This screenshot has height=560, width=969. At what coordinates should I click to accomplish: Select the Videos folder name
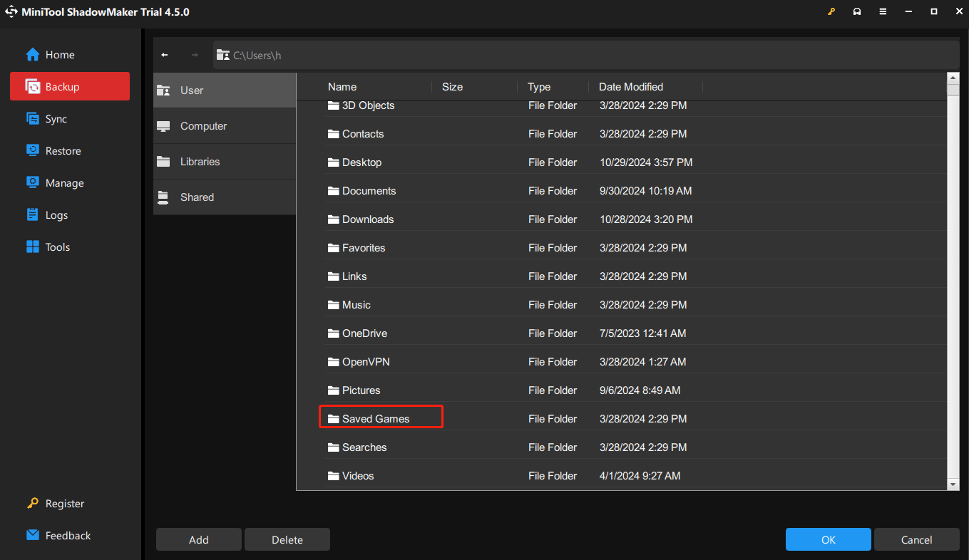[358, 476]
